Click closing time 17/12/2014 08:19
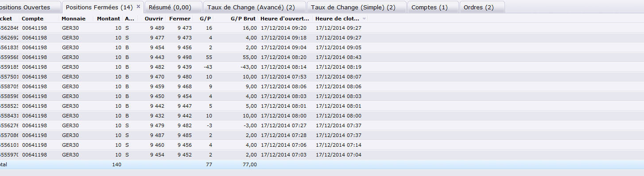Viewport: 644px width, 176px height. [339, 67]
